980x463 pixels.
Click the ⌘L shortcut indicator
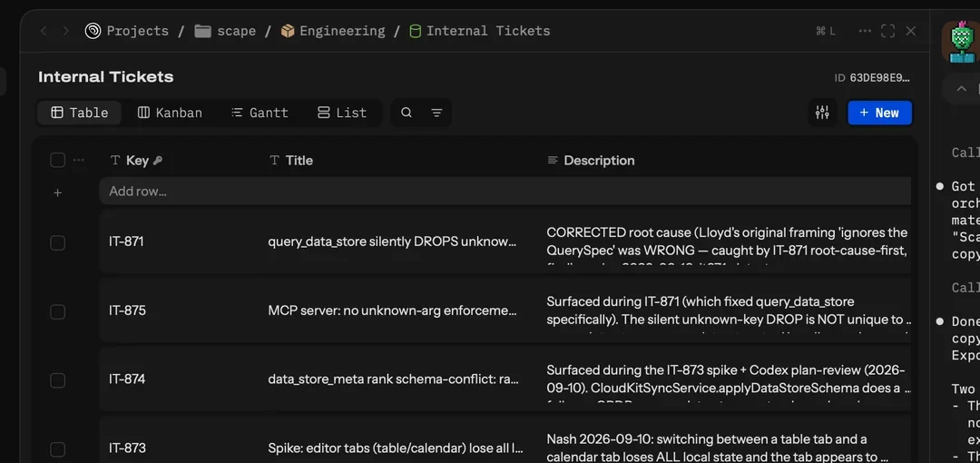[x=826, y=31]
